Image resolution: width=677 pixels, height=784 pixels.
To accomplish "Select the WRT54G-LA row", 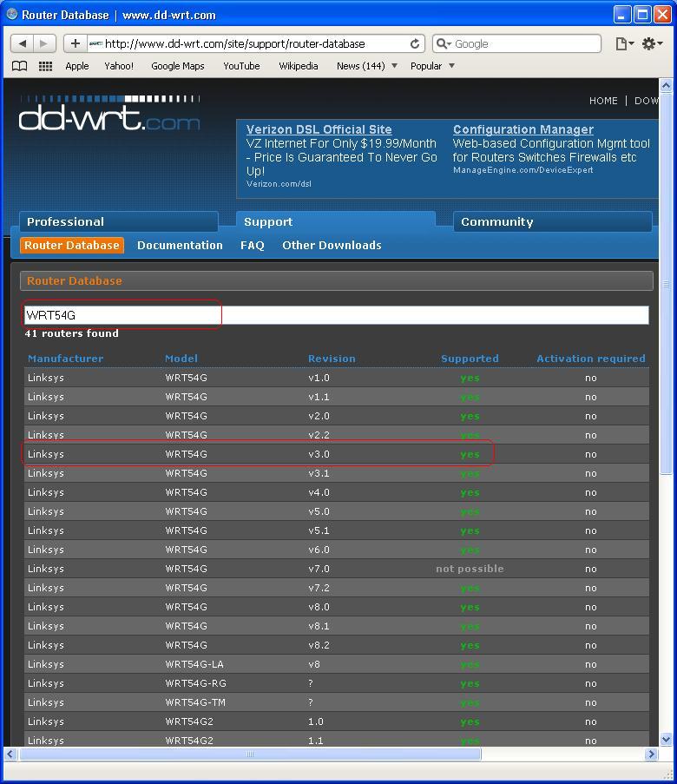I will 337,664.
